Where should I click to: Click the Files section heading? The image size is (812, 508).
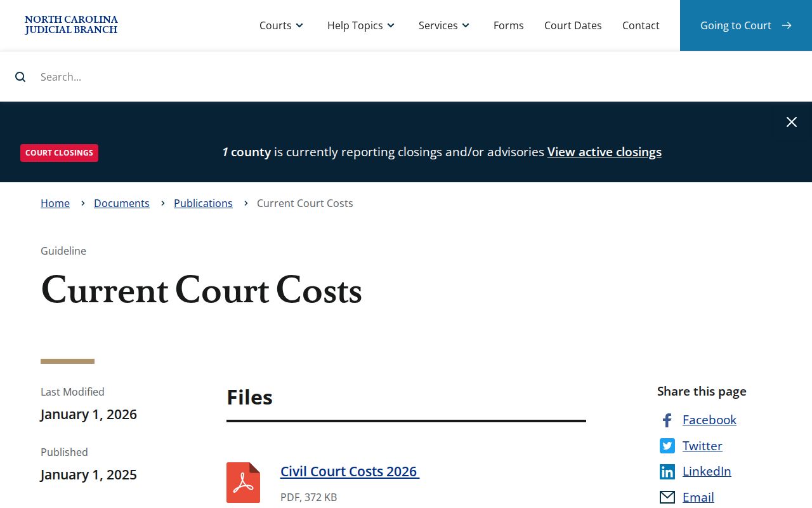click(x=249, y=398)
